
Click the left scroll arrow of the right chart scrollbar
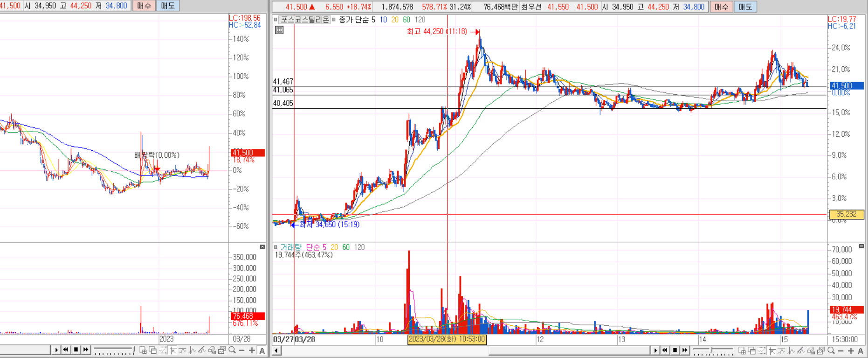[x=276, y=350]
